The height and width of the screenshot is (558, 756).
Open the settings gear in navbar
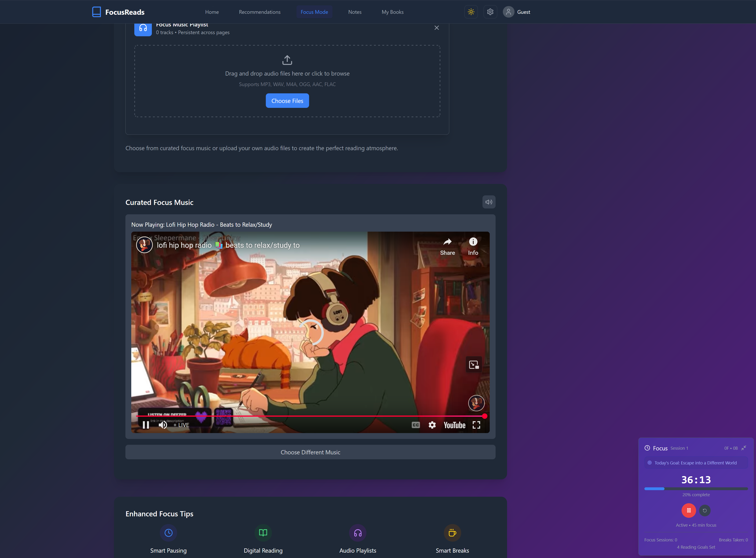tap(490, 12)
